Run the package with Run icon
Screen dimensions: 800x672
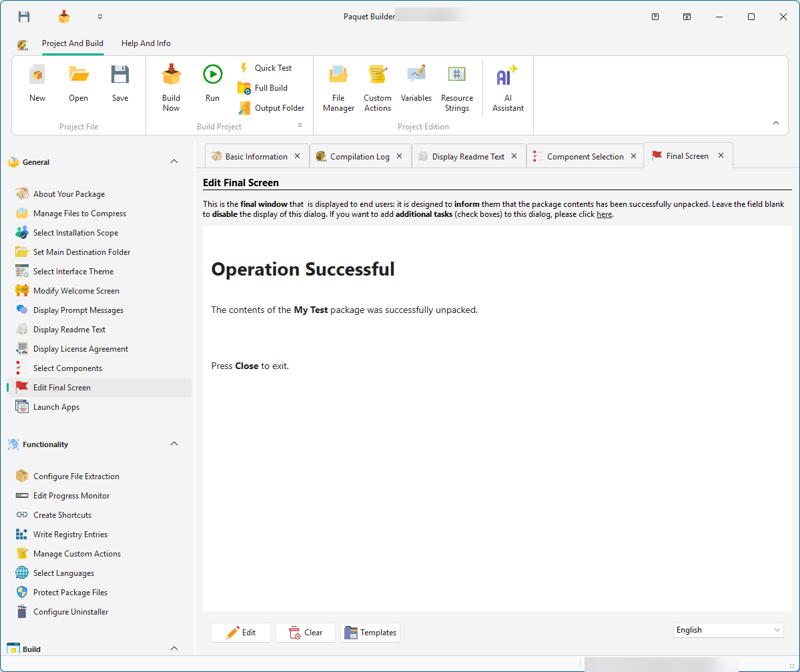[212, 75]
